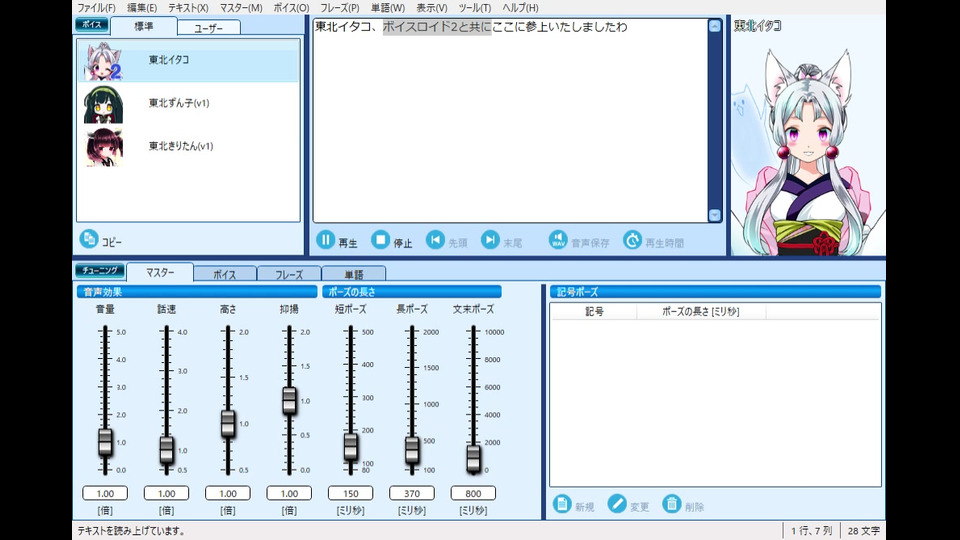
Task: Switch to the フレーズ tuning tab
Action: click(x=289, y=274)
